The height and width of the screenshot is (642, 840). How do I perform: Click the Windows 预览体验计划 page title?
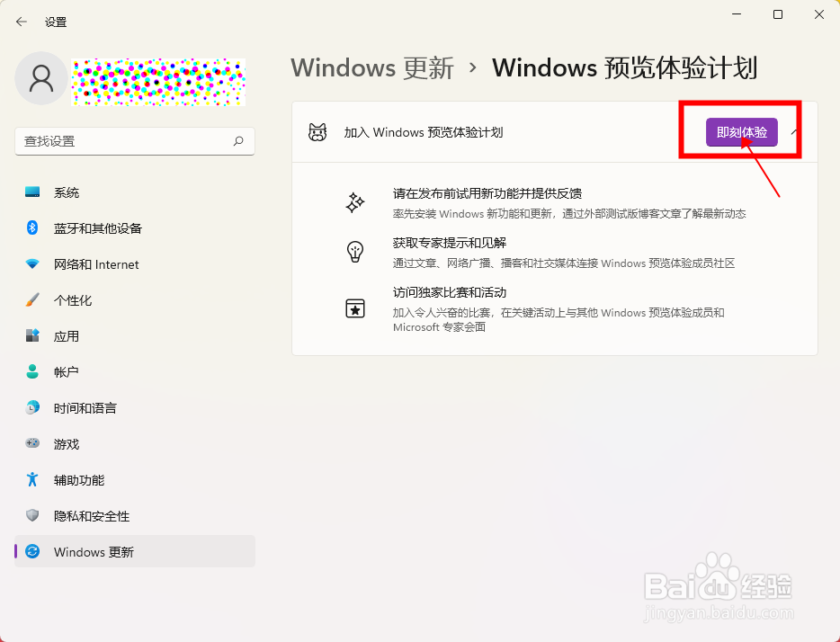(625, 68)
